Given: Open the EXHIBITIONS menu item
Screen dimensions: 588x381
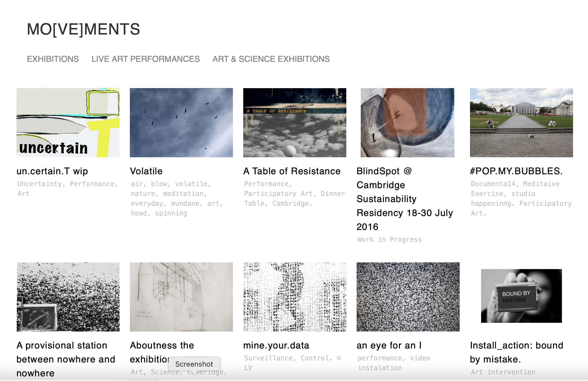Looking at the screenshot, I should click(53, 59).
